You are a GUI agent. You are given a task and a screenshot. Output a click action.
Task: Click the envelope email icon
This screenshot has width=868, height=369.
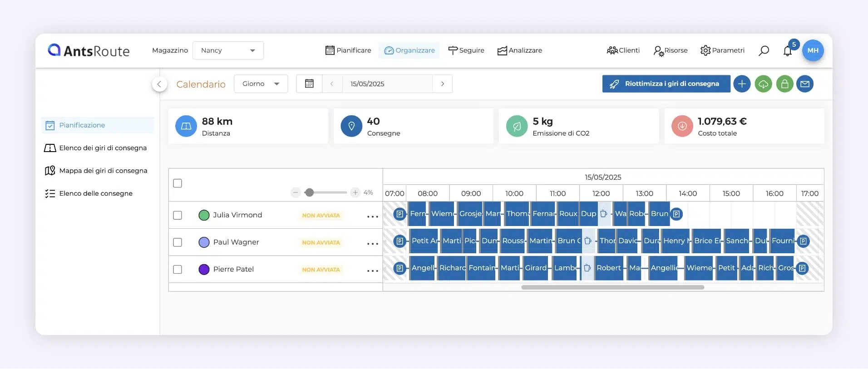(805, 84)
